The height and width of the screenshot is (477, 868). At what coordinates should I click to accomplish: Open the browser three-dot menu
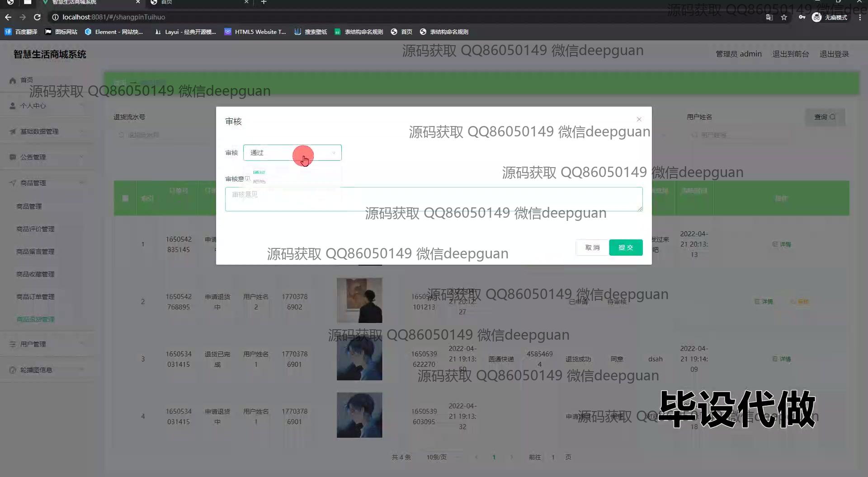860,17
